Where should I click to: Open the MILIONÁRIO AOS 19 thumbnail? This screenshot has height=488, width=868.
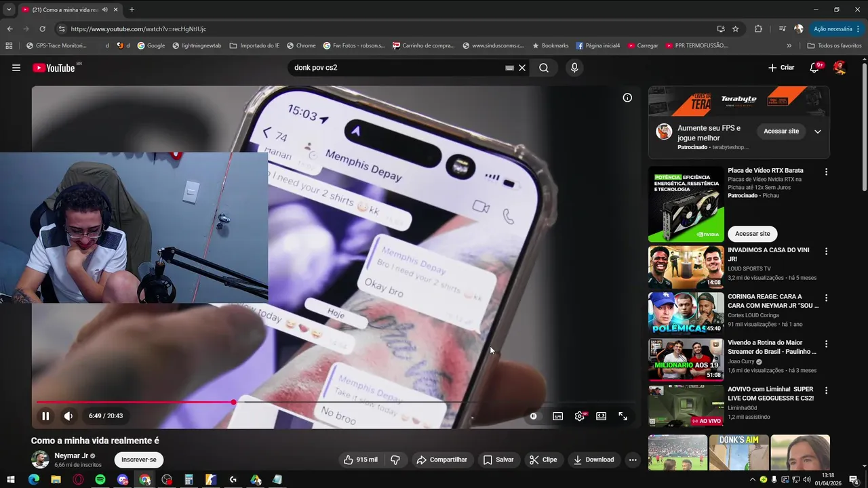(x=686, y=360)
